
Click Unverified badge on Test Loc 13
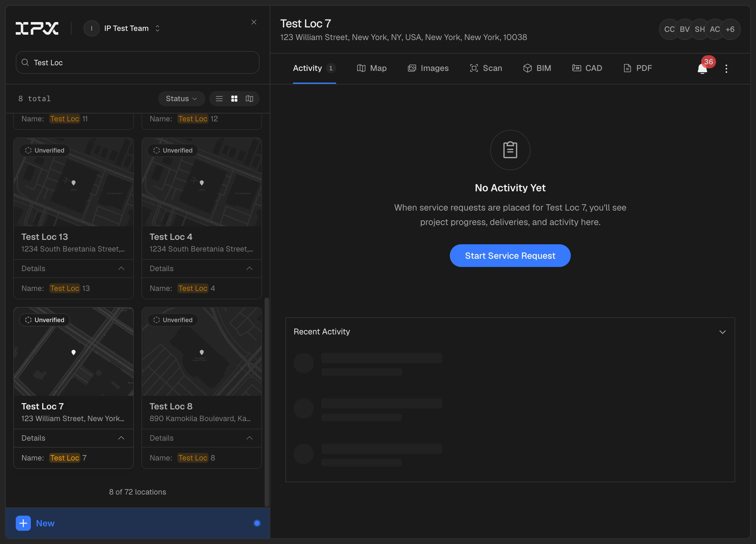44,150
